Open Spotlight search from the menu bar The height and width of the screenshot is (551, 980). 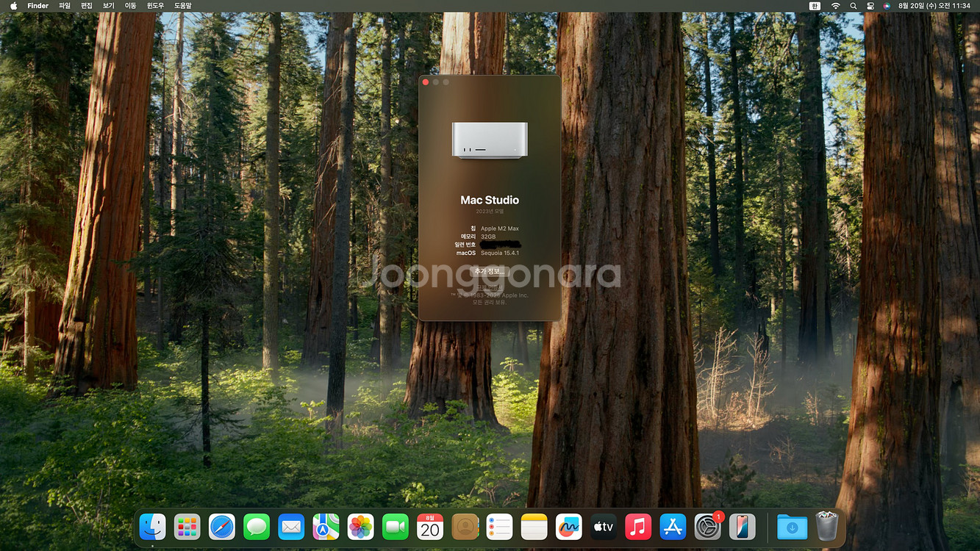click(853, 5)
